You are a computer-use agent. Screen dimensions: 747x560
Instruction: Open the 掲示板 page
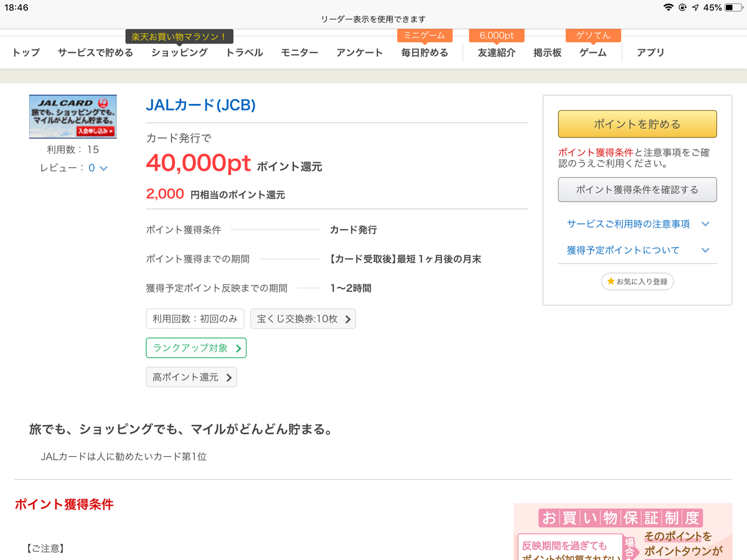[547, 53]
